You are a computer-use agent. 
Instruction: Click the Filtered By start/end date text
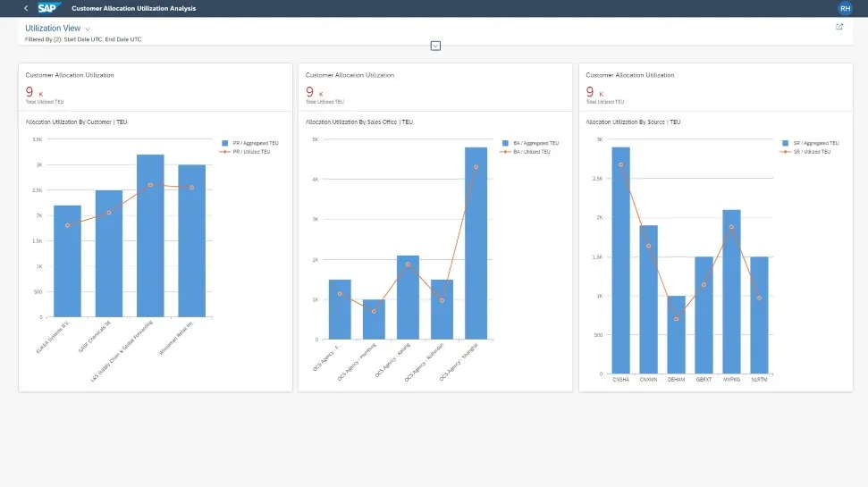click(x=83, y=39)
